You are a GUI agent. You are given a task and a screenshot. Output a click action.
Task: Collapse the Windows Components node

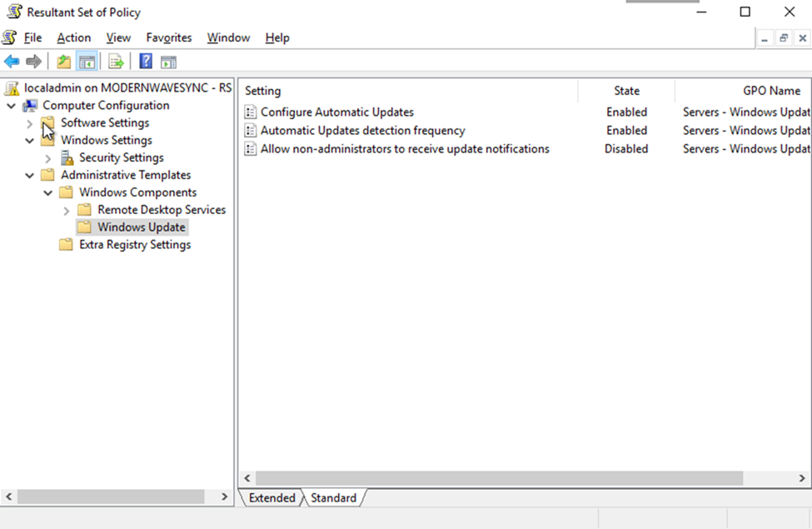point(48,192)
